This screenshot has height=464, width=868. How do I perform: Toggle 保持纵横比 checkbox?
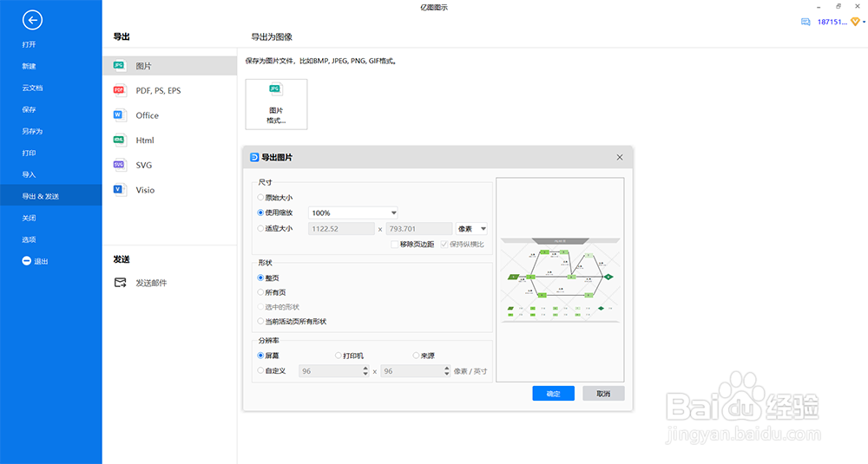point(444,244)
